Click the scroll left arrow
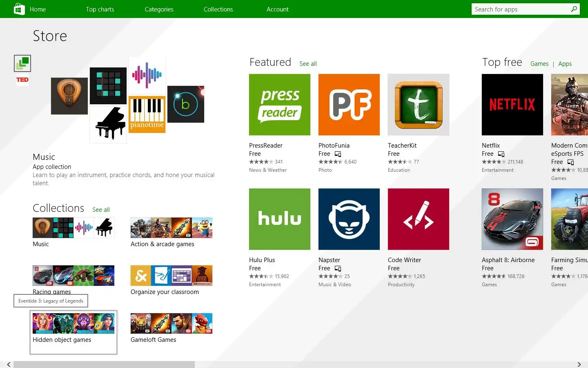Image resolution: width=588 pixels, height=368 pixels. tap(9, 364)
